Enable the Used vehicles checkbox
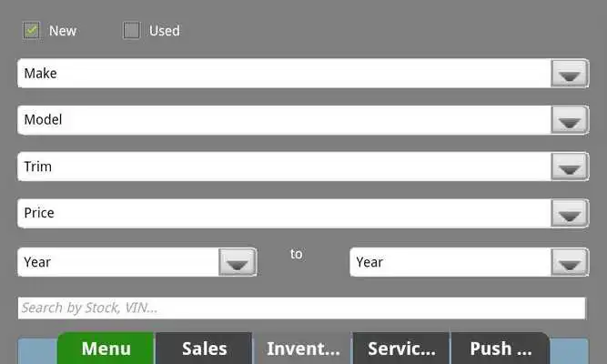The image size is (607, 364). point(132,30)
